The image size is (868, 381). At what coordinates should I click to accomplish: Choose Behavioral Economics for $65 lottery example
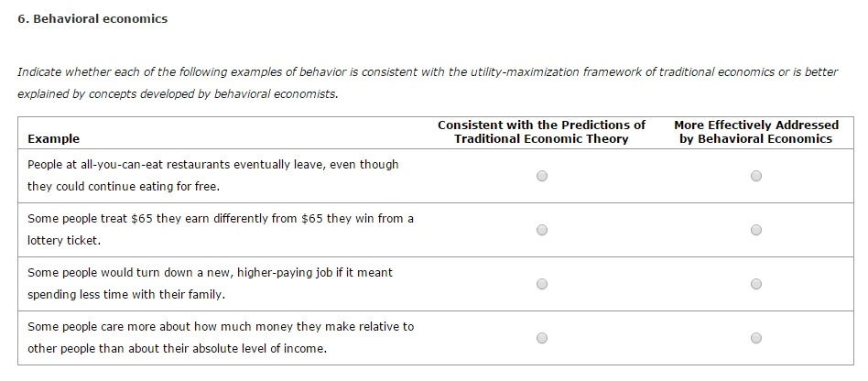(x=756, y=230)
